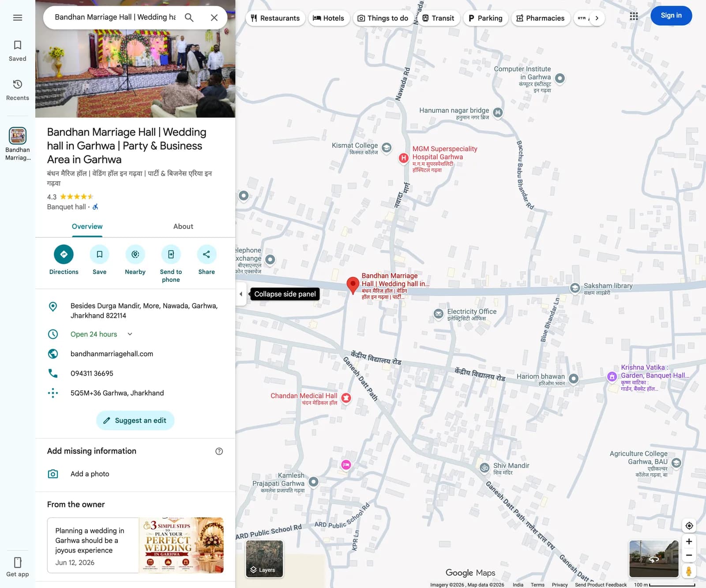The width and height of the screenshot is (706, 588).
Task: Open the Street View thumbnail
Action: pyautogui.click(x=654, y=558)
